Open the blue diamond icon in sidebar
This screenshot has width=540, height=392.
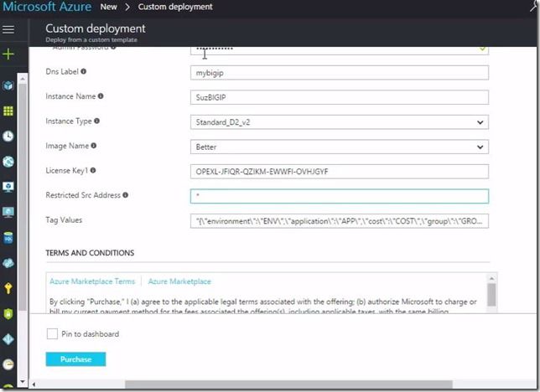click(8, 339)
